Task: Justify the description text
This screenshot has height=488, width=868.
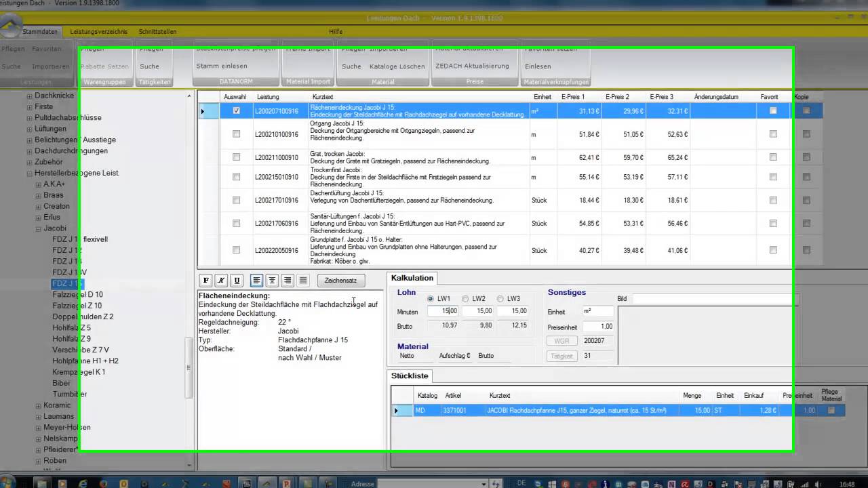Action: (x=303, y=281)
